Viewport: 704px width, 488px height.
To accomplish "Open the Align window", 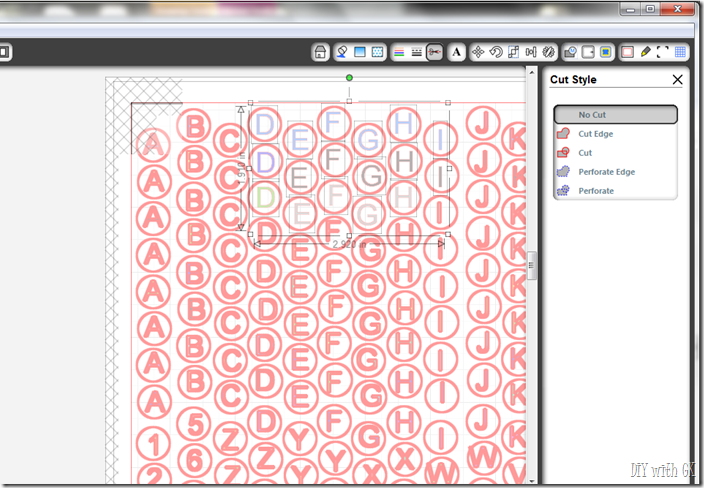I will pos(531,52).
